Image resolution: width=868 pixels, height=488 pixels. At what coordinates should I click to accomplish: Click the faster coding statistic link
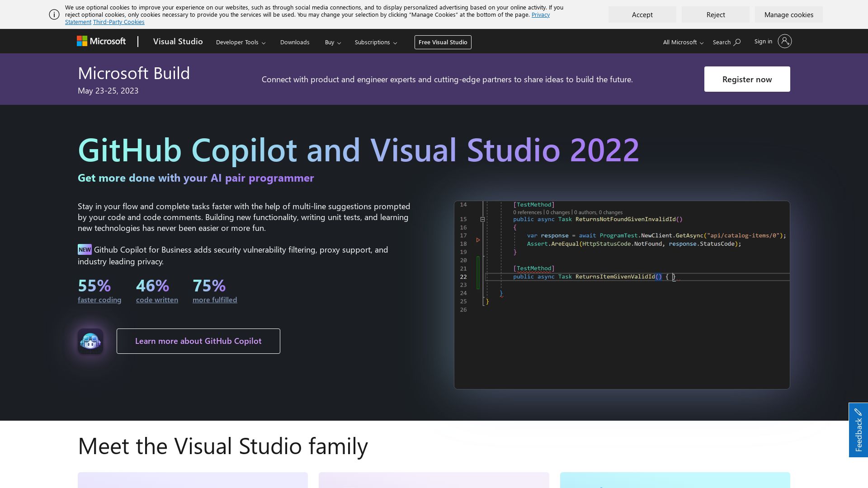[x=99, y=300]
